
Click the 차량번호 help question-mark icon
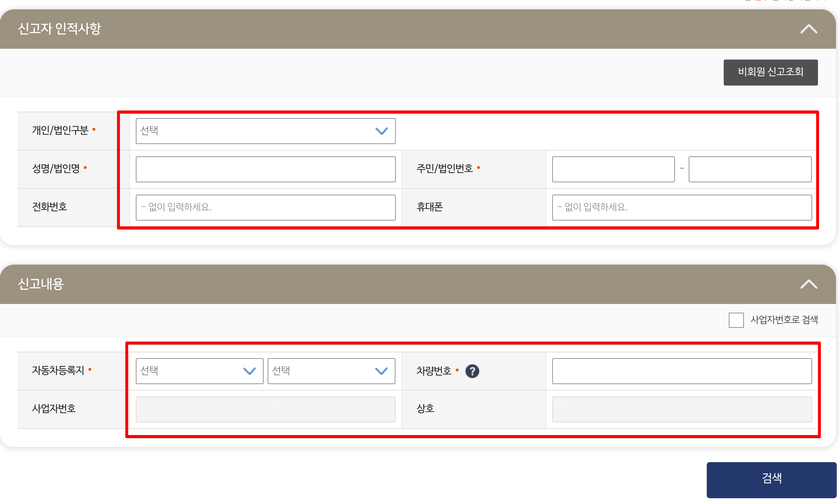click(x=472, y=371)
